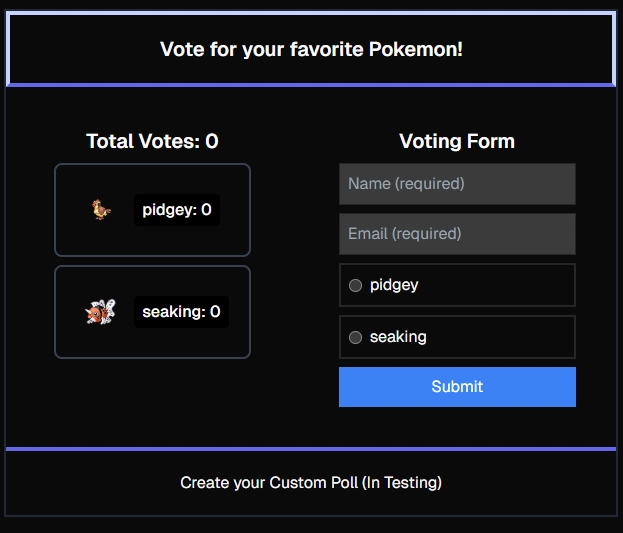Click the 'Voting Form' heading

457,142
